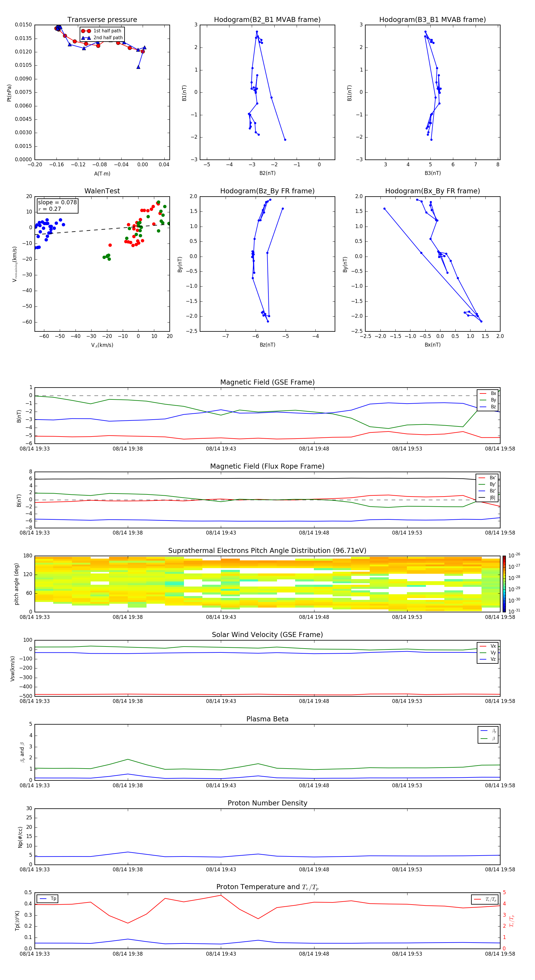Click the "Vsw(km/s)" y-axis label

(x=12, y=668)
